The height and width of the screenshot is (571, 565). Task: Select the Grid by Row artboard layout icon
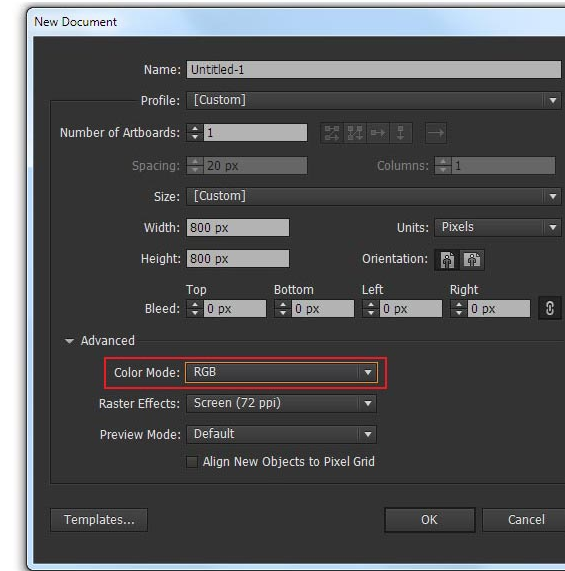(x=332, y=133)
